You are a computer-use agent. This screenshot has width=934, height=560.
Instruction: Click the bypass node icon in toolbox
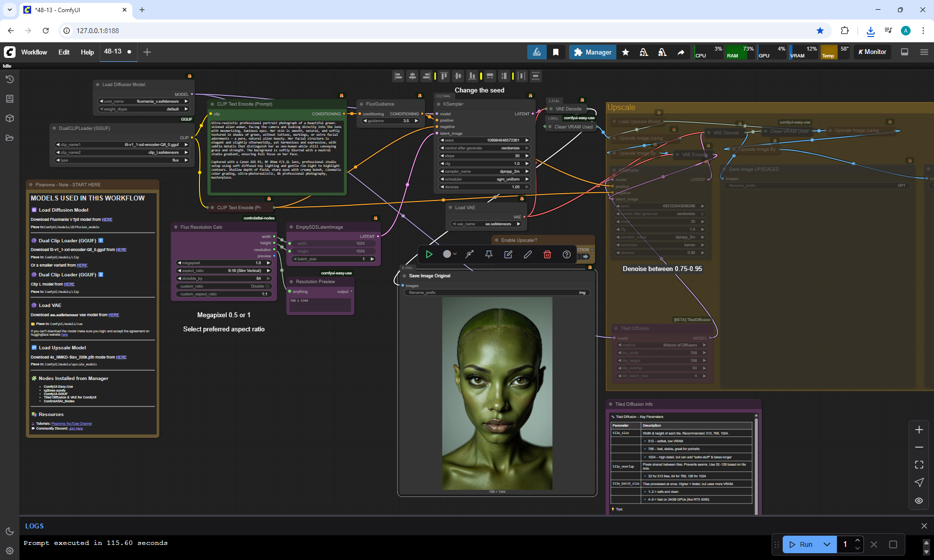pyautogui.click(x=469, y=254)
